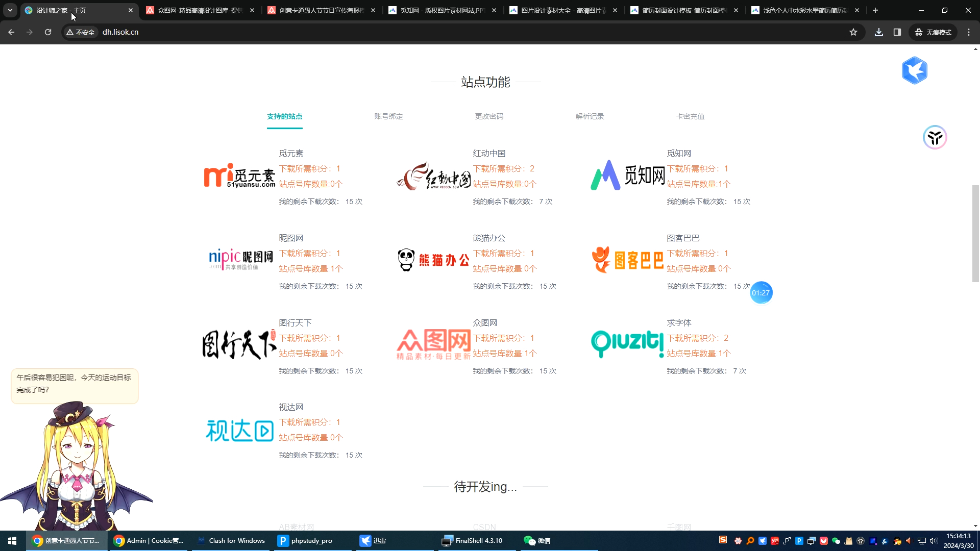Image resolution: width=980 pixels, height=551 pixels.
Task: Open the 卡密充值 tab
Action: (x=690, y=116)
